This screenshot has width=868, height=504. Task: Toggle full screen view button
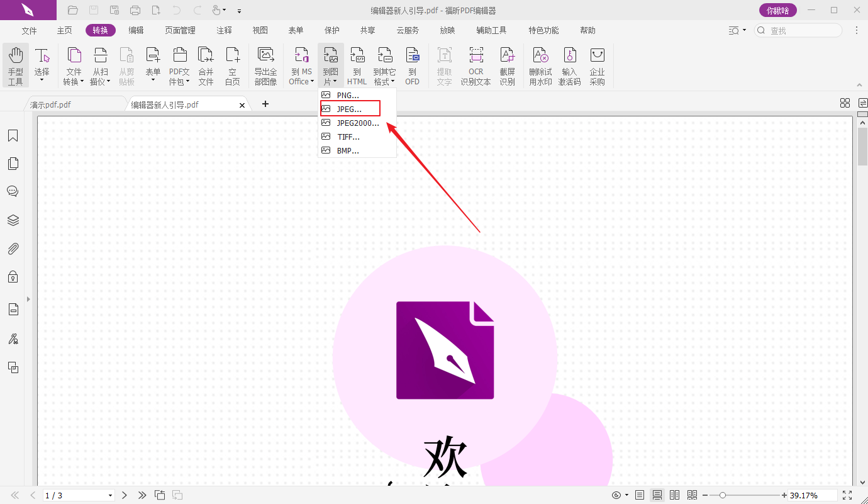(x=847, y=495)
